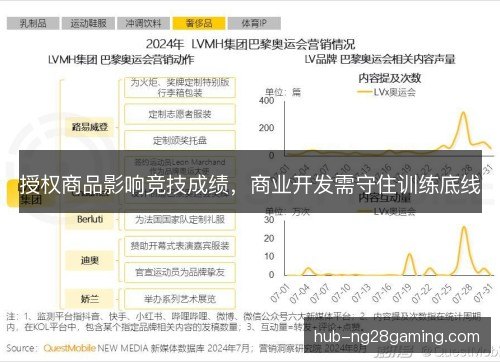Image resolution: width=500 pixels, height=362 pixels.
Task: Click the 路易威登 brand label
Action: tap(89, 127)
